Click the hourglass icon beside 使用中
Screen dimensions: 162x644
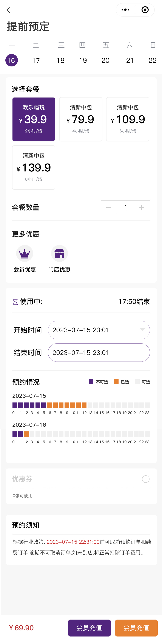coord(15,302)
